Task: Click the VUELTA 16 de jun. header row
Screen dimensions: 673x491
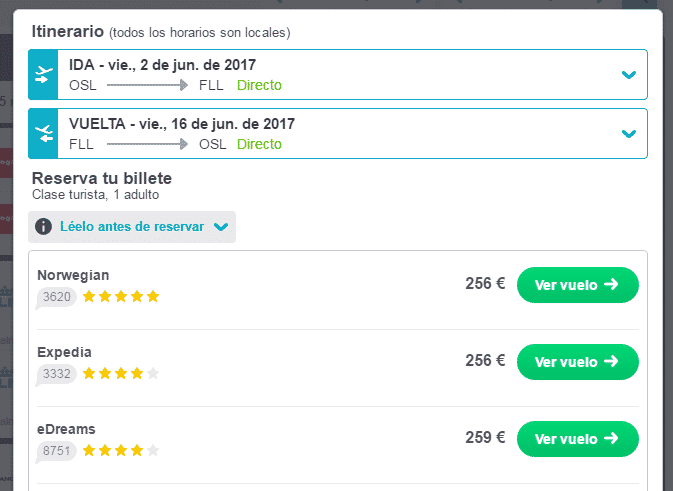Action: pyautogui.click(x=338, y=133)
